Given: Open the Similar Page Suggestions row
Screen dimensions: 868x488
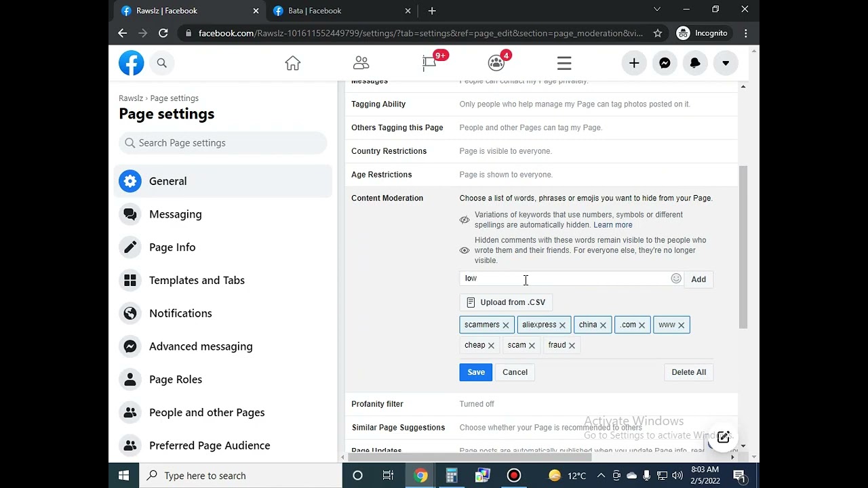Looking at the screenshot, I should pos(541,428).
